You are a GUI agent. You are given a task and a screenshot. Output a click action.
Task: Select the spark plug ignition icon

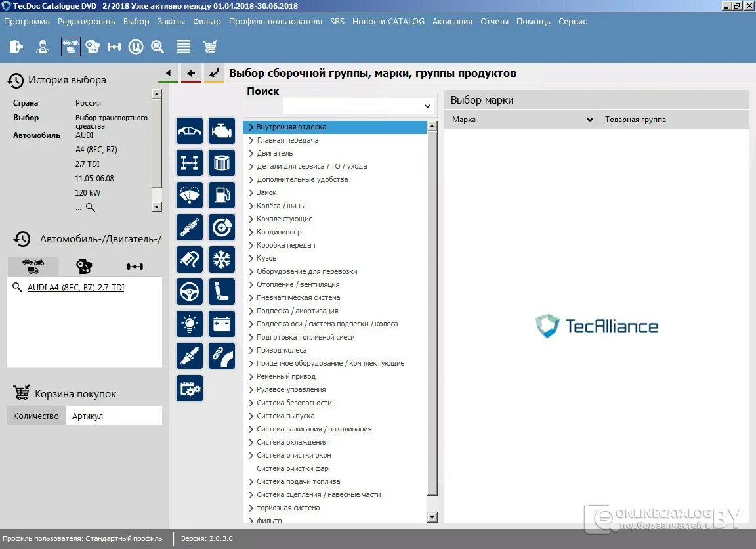[x=190, y=356]
